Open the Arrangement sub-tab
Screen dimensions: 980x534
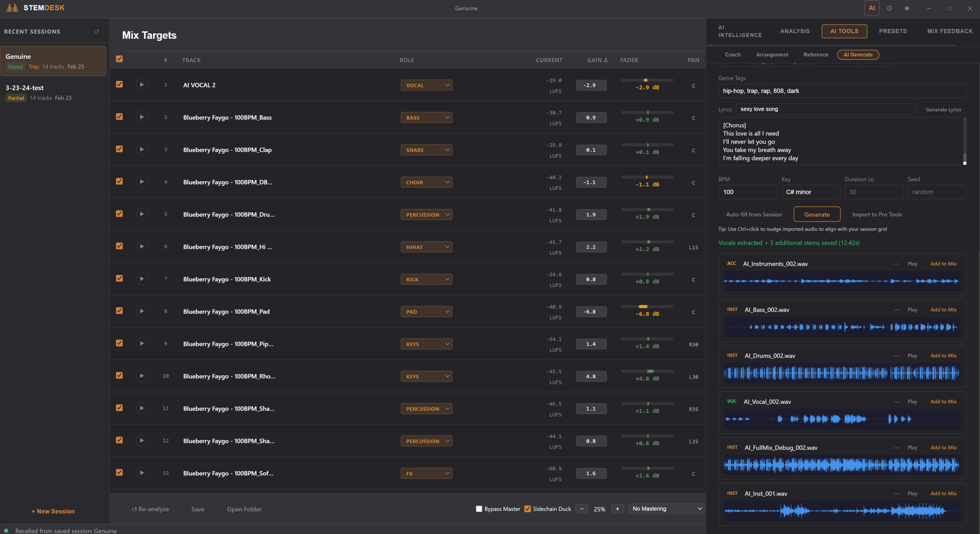point(772,55)
